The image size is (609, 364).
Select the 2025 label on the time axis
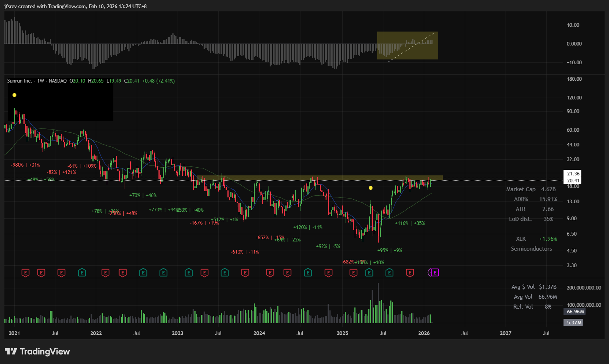point(342,333)
